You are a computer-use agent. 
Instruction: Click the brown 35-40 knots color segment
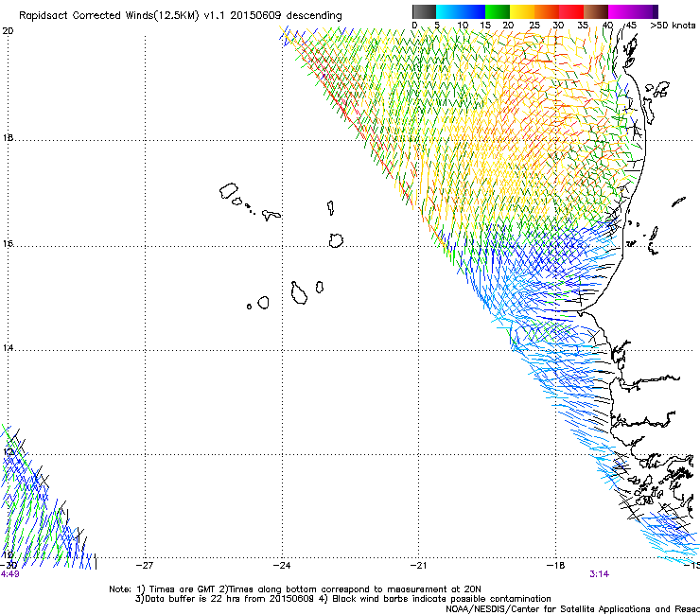596,11
